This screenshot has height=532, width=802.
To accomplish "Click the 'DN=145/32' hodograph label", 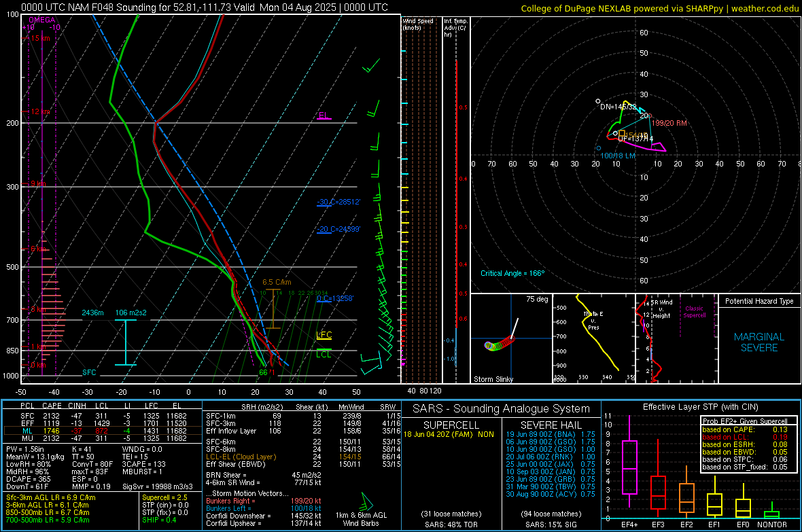I will click(x=618, y=107).
